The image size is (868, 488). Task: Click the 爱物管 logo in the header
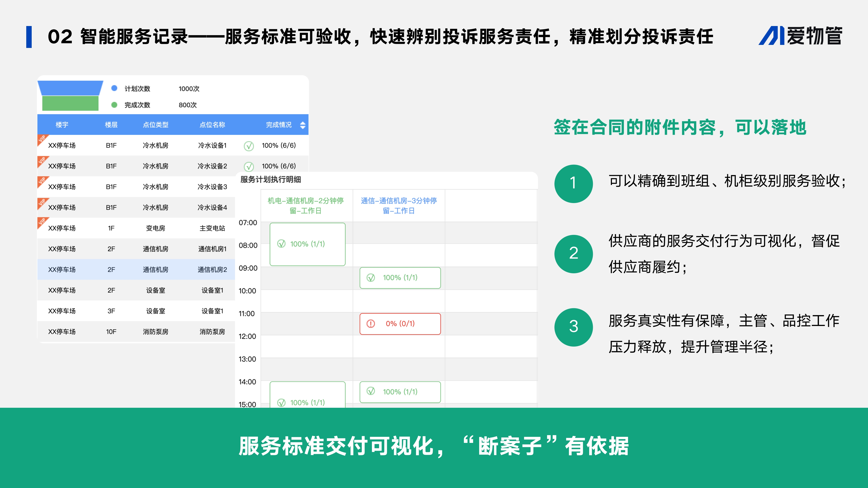click(x=800, y=36)
